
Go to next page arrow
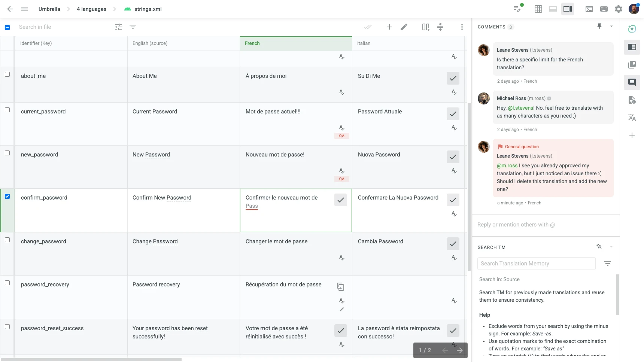460,350
